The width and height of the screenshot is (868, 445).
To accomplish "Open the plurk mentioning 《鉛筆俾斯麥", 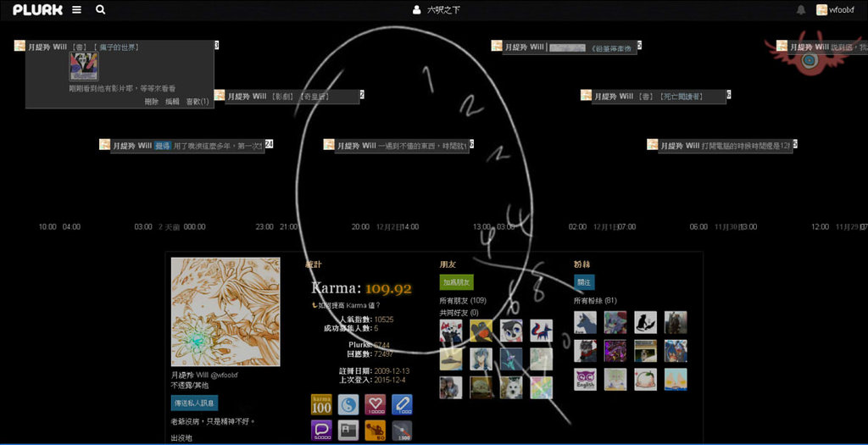I will (x=570, y=47).
